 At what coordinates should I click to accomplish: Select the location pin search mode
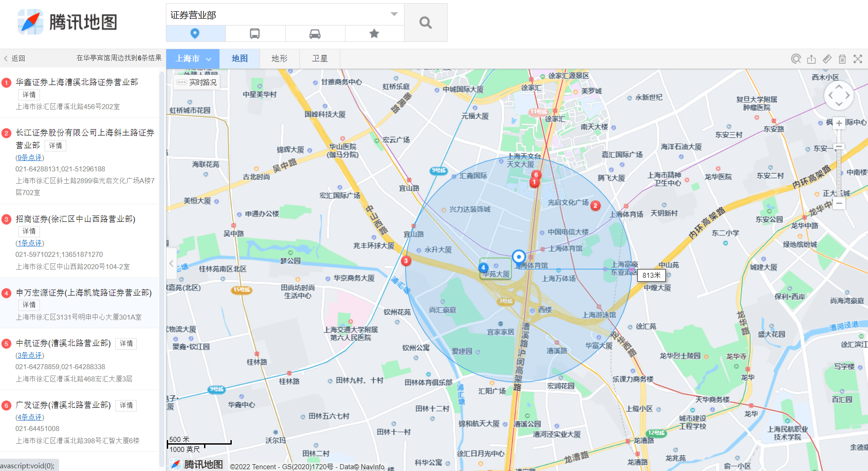(195, 33)
